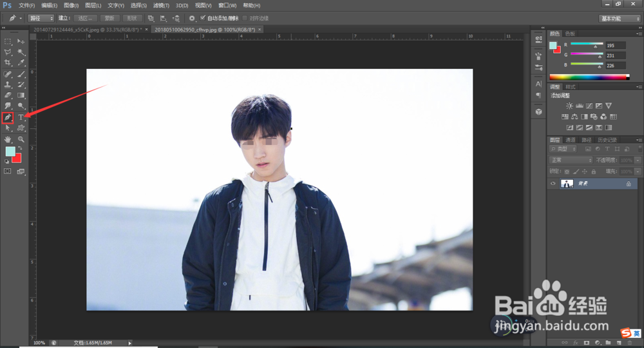Open the 文件(F) menu

[x=26, y=5]
